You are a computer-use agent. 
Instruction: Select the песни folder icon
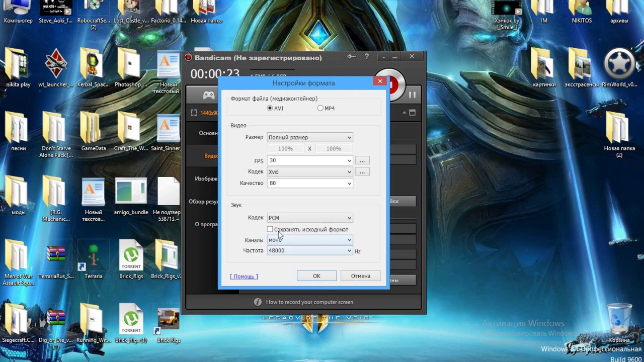pos(18,132)
